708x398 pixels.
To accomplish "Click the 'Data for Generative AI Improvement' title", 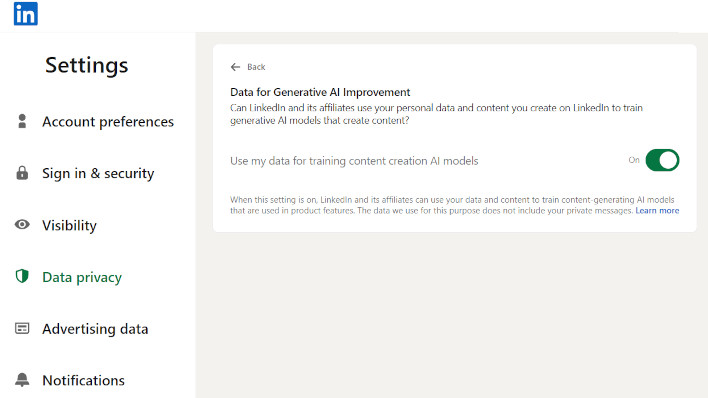I will pyautogui.click(x=320, y=92).
